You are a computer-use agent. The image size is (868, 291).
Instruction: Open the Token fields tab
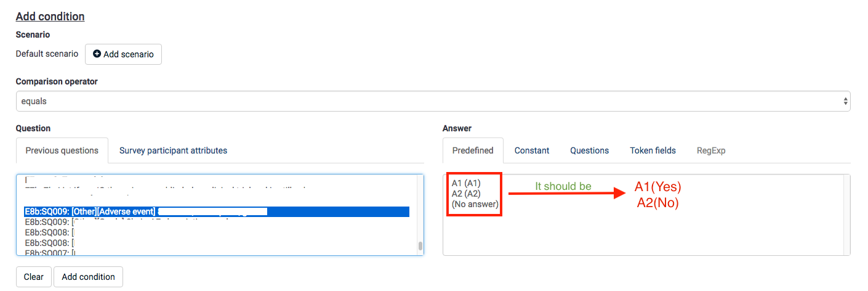point(653,150)
